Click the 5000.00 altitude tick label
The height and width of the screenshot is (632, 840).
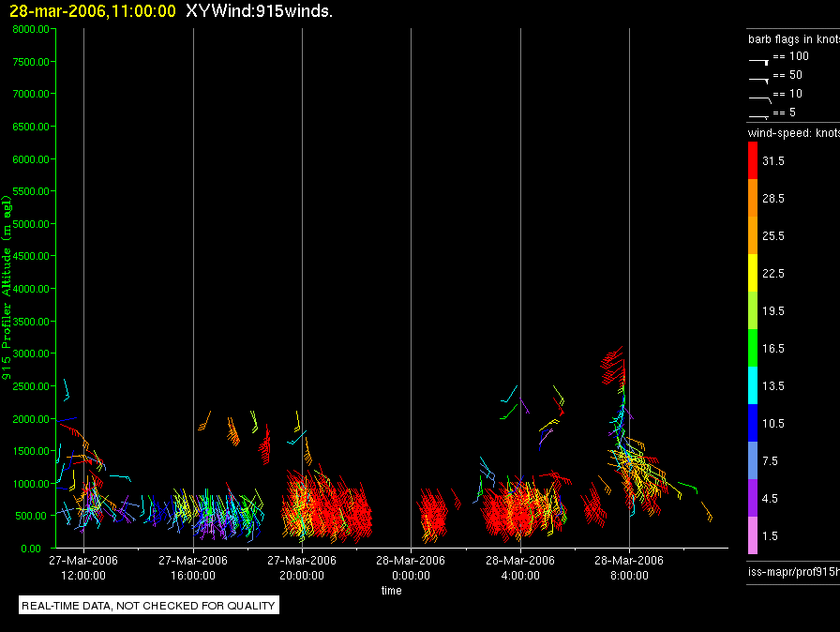click(x=31, y=224)
